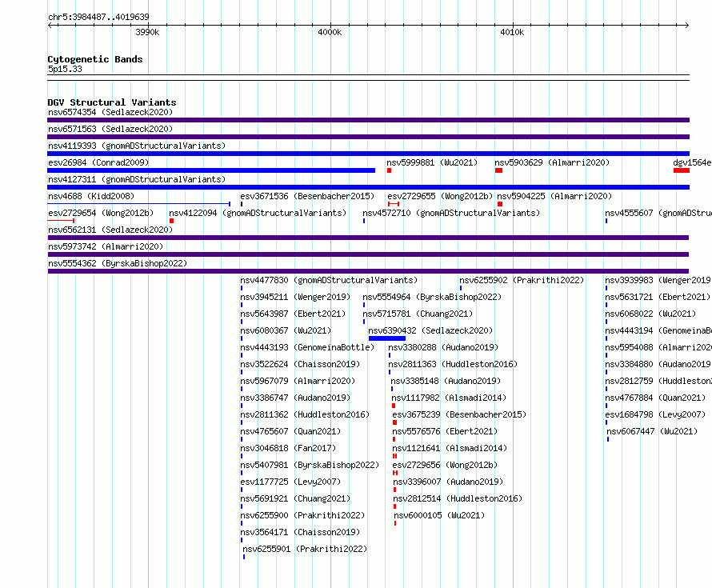Image resolution: width=712 pixels, height=588 pixels.
Task: Click the nsv4477830 variant label
Action: point(329,280)
